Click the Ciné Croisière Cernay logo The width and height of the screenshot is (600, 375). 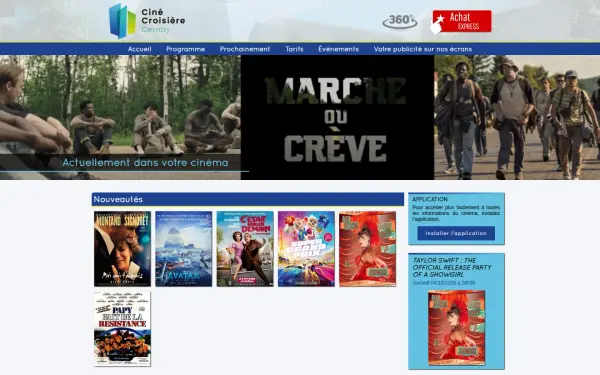click(x=147, y=21)
